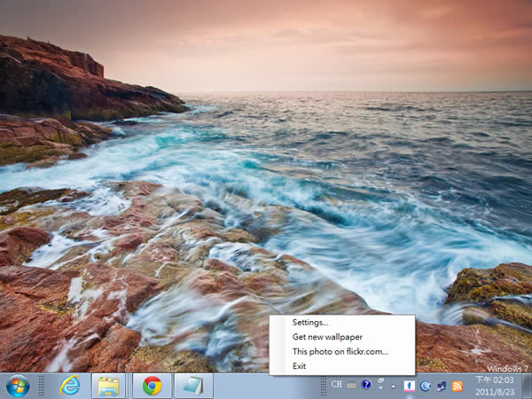Open the clock showing 02:03

click(x=495, y=386)
